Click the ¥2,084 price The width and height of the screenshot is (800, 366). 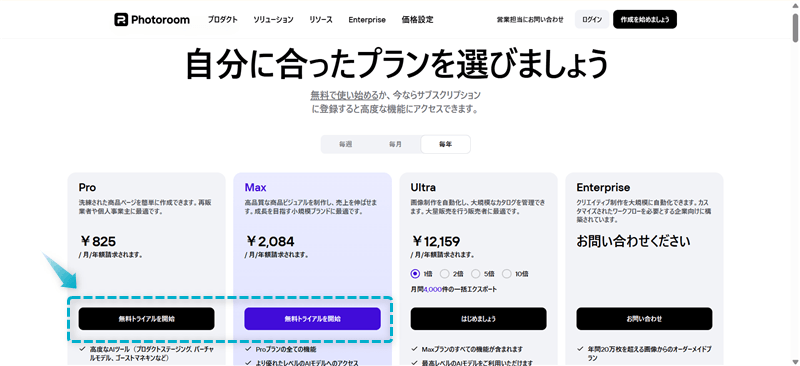click(270, 241)
